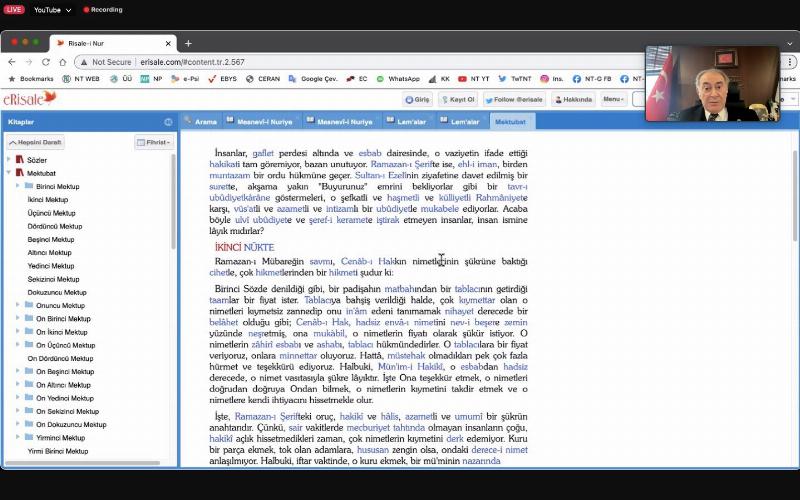
Task: Click the LIVE indicator badge
Action: (14, 10)
